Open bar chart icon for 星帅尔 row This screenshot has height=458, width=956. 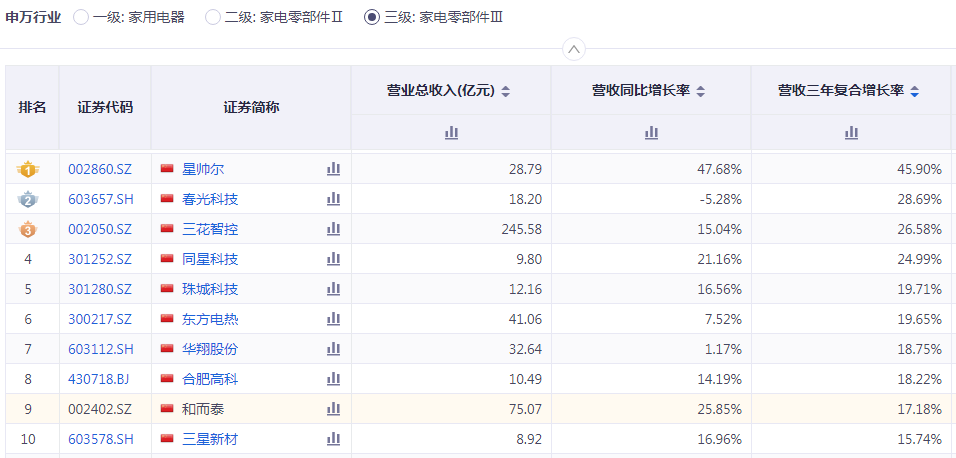coord(333,169)
